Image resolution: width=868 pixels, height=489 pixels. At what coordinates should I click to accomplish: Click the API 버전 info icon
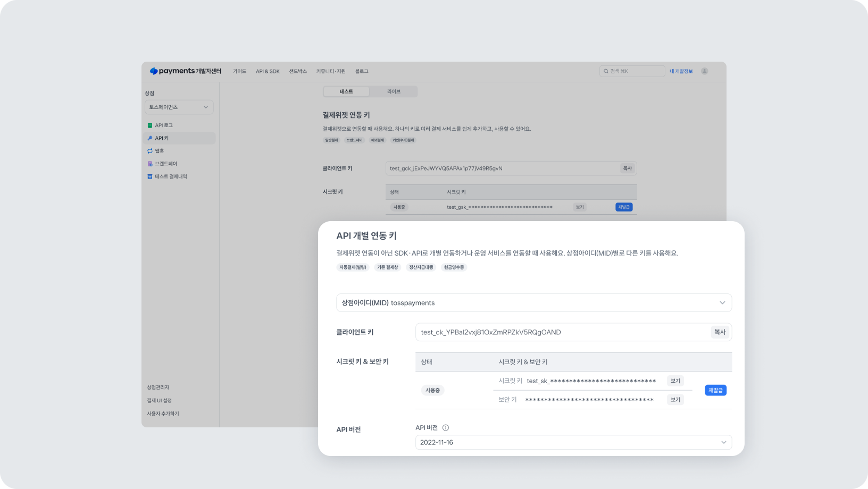(446, 427)
